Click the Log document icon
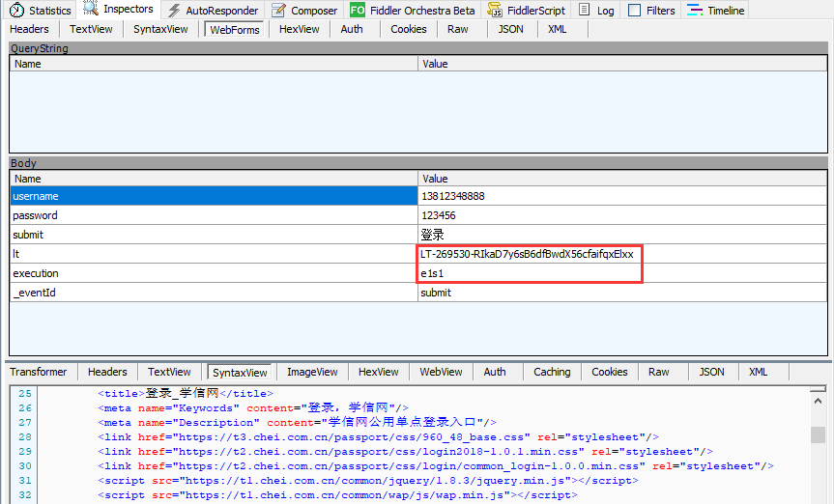This screenshot has height=504, width=834. tap(584, 10)
